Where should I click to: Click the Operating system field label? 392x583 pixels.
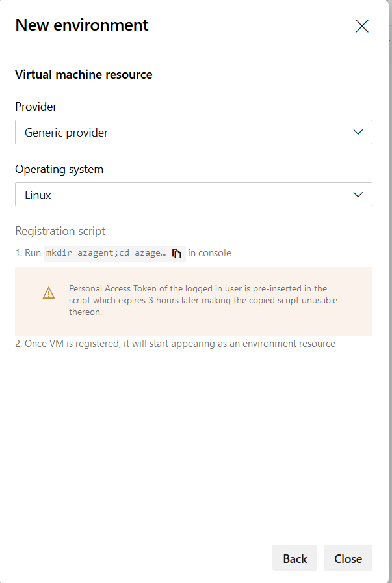pyautogui.click(x=59, y=169)
